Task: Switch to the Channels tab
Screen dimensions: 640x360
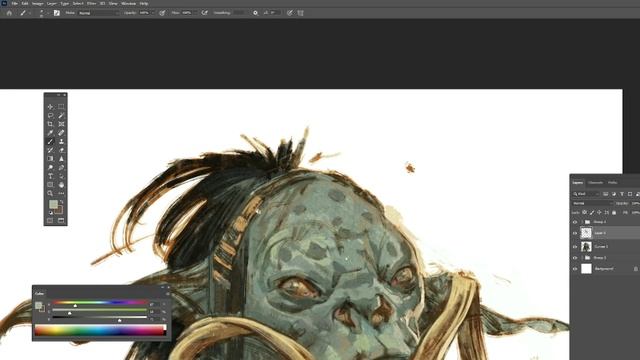Action: click(x=595, y=182)
